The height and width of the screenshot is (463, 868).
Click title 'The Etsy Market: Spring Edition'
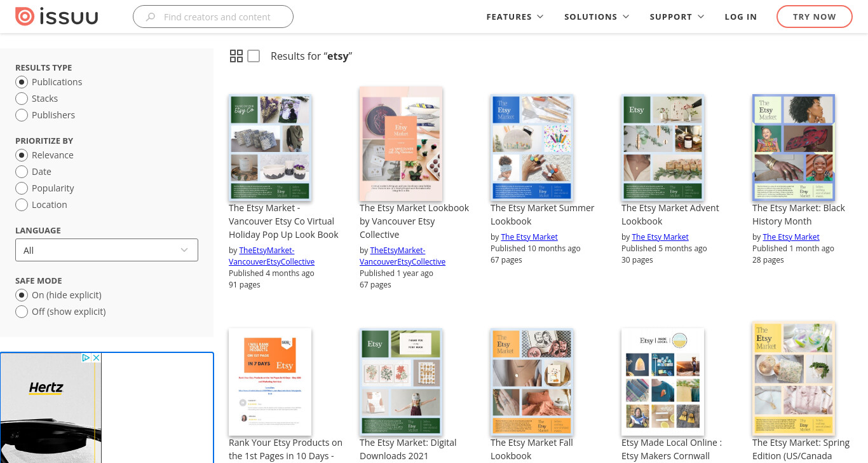[x=801, y=449]
